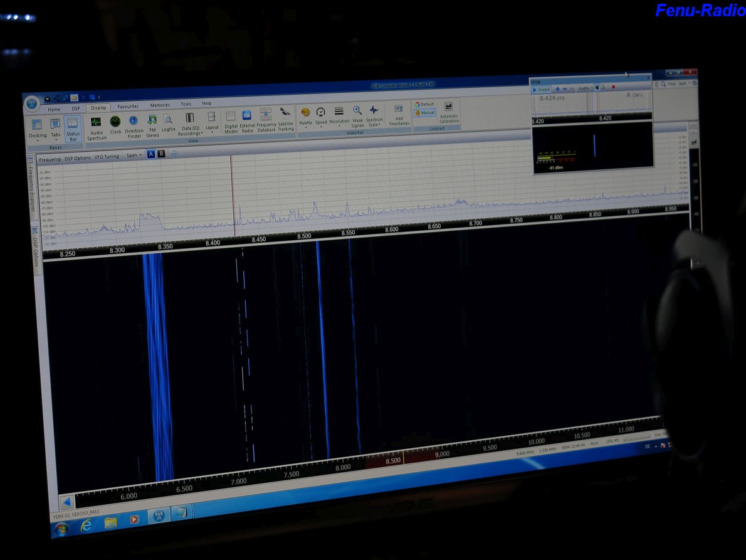This screenshot has height=560, width=746.
Task: Open External Radio settings
Action: pyautogui.click(x=247, y=121)
